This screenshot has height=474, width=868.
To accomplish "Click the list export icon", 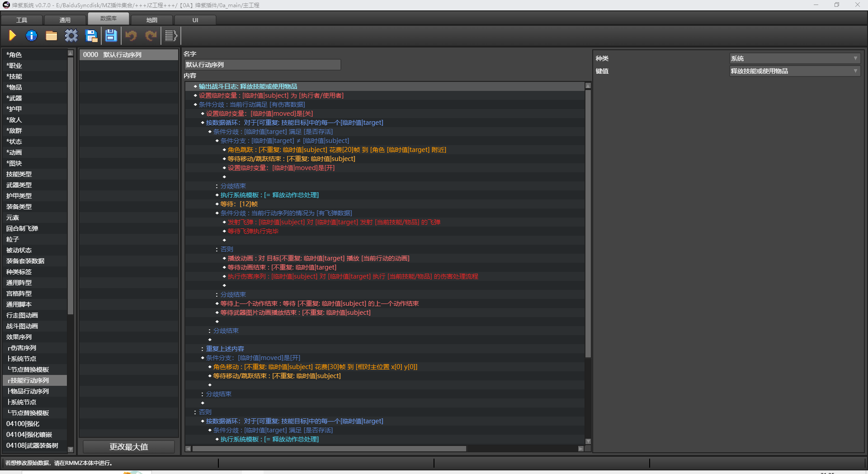I will (171, 36).
